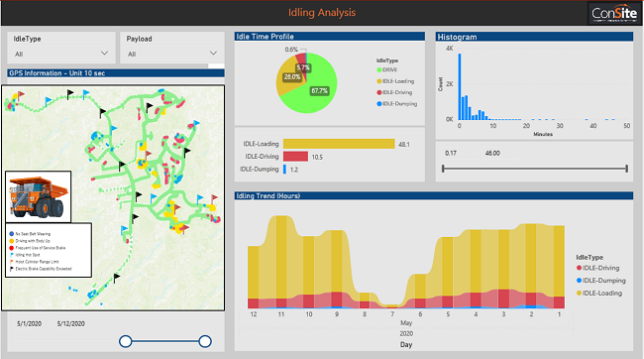
Task: Click the blue No Seat Belt Wearing legend dot
Action: click(12, 234)
